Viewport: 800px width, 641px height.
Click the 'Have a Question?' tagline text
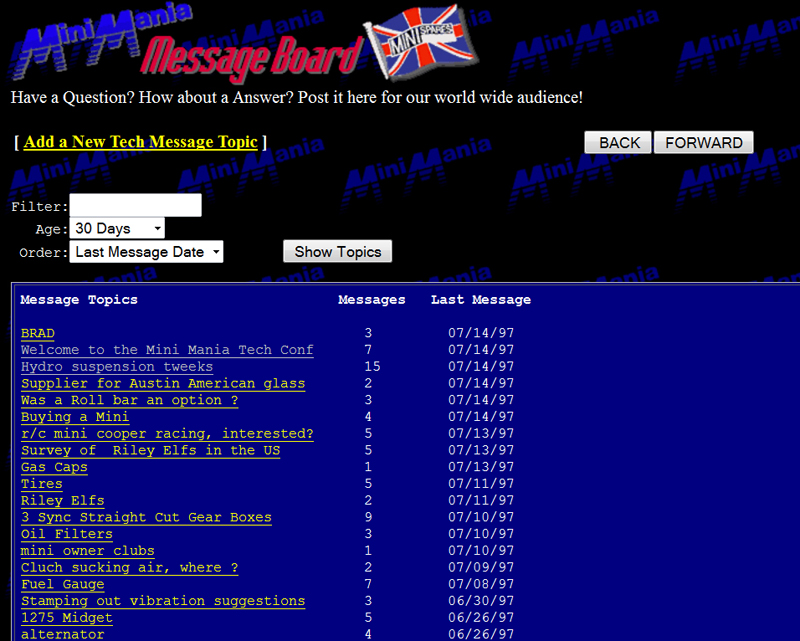(x=296, y=97)
